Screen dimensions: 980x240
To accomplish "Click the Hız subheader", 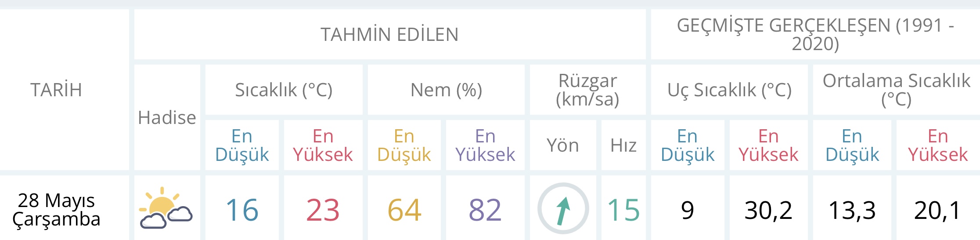I will (623, 145).
